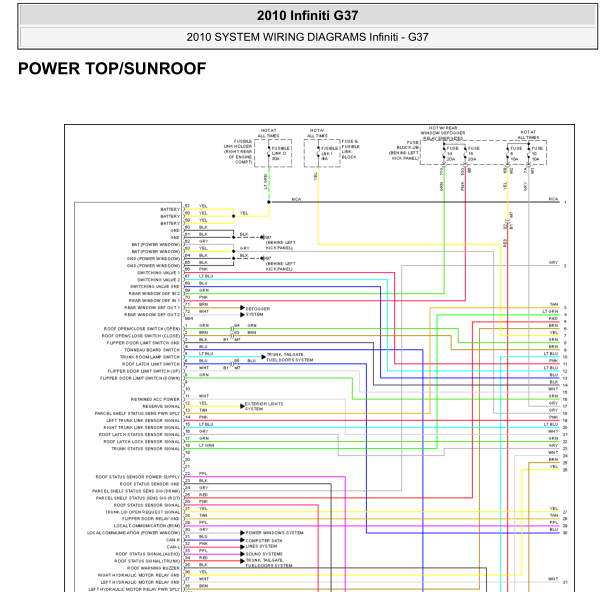The height and width of the screenshot is (592, 602).
Task: Click the 'FLIPPER DOOR RELAY GND' label
Action: (151, 518)
